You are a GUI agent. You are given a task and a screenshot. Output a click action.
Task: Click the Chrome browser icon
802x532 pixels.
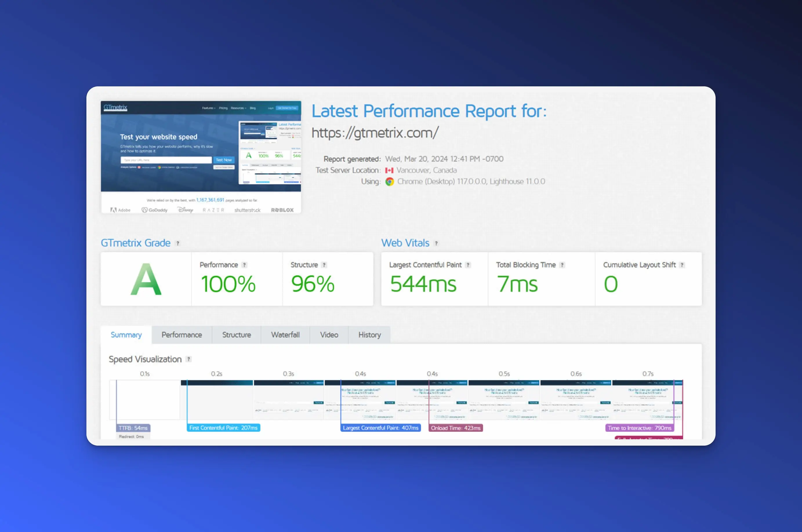pyautogui.click(x=390, y=182)
